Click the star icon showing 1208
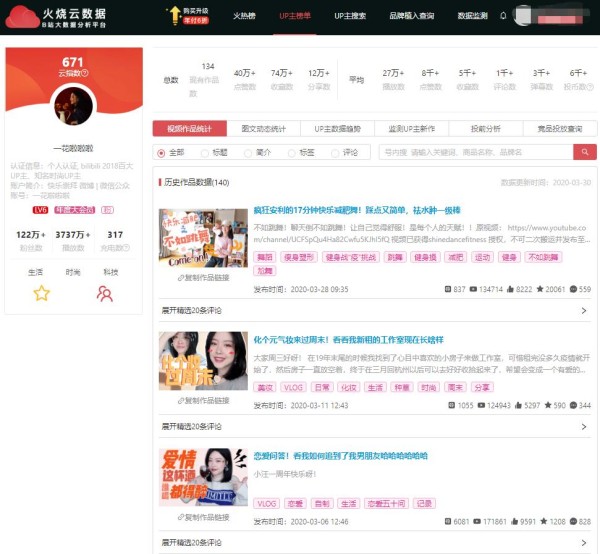The width and height of the screenshot is (600, 554). [544, 521]
